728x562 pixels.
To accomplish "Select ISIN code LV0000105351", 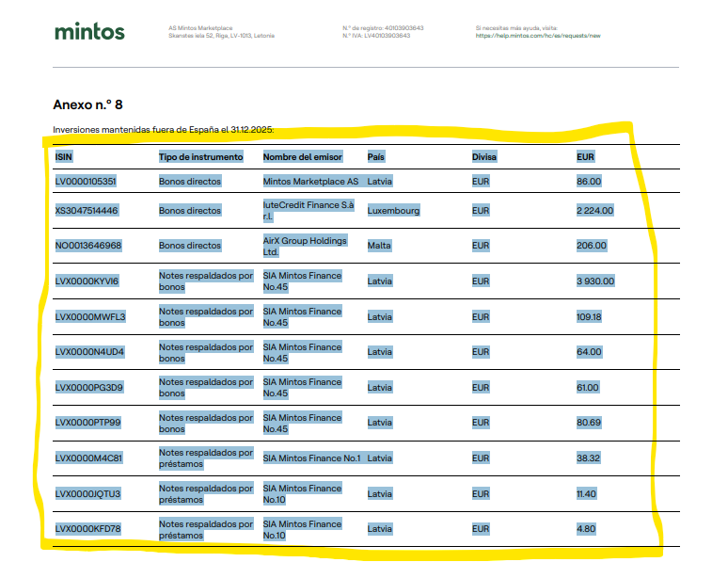I will pos(86,181).
